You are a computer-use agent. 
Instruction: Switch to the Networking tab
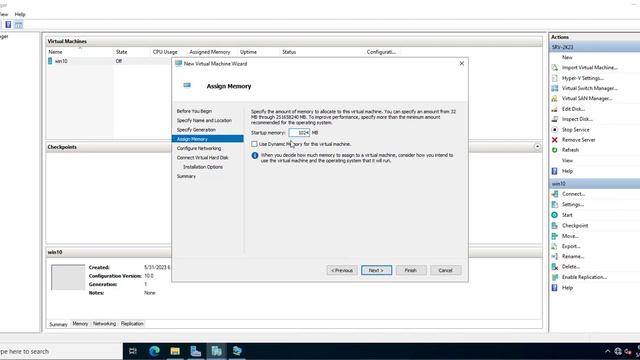[104, 324]
